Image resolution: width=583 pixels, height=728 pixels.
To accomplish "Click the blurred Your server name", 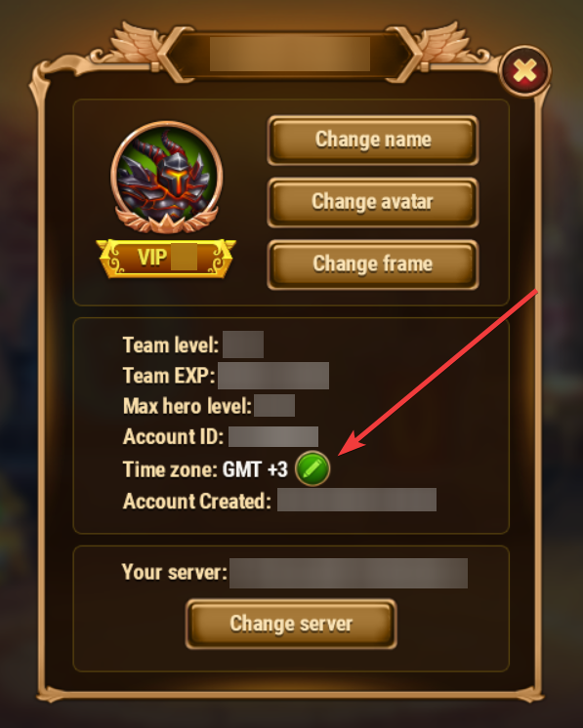I will tap(349, 574).
